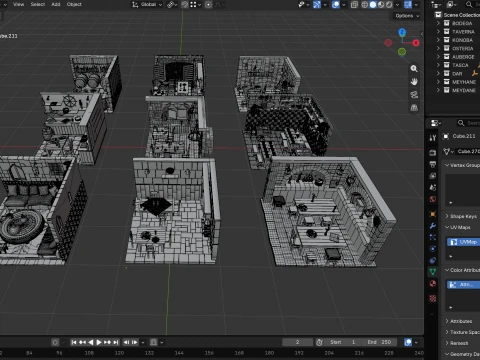
Task: Open the View Layer properties tab
Action: [x=433, y=176]
